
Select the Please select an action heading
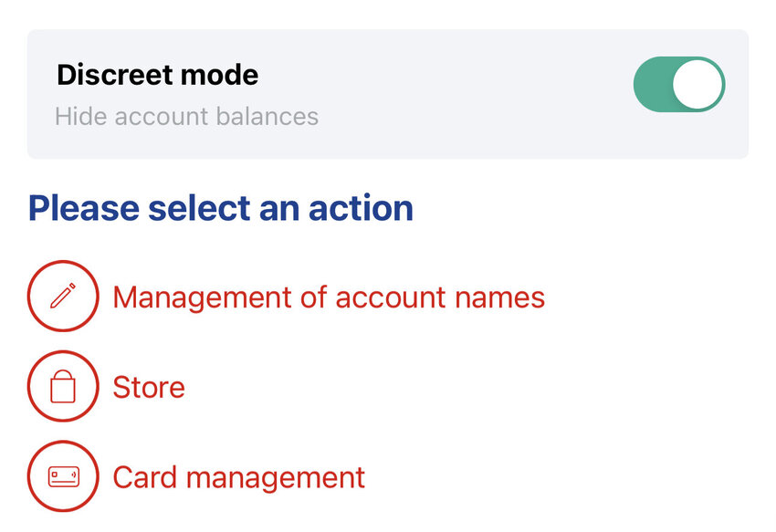pyautogui.click(x=221, y=208)
